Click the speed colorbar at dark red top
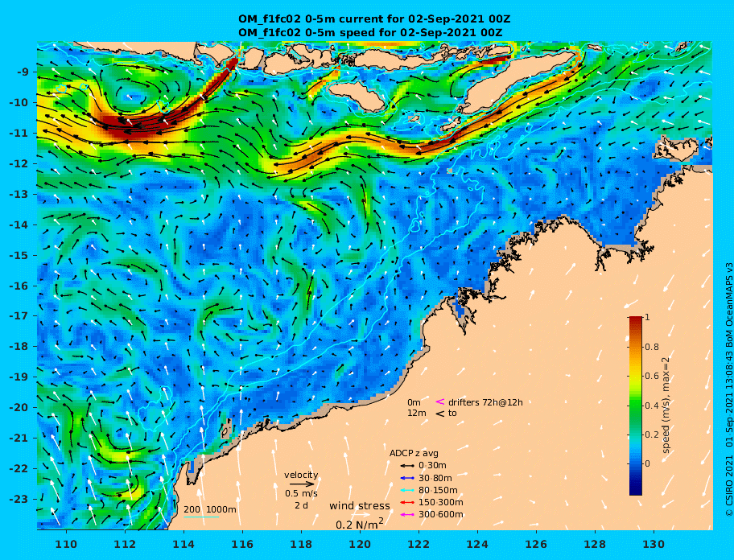 click(635, 319)
